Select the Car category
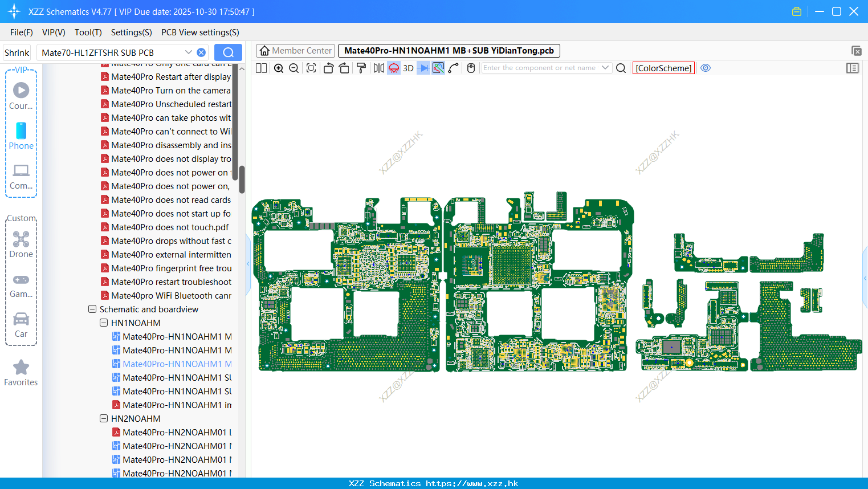Screen dimensions: 868x489 tap(21, 325)
